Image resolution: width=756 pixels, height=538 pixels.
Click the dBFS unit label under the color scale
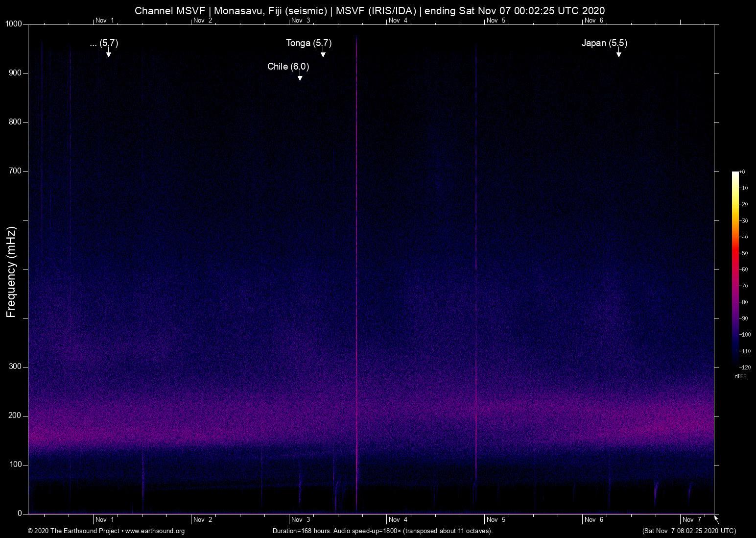740,376
